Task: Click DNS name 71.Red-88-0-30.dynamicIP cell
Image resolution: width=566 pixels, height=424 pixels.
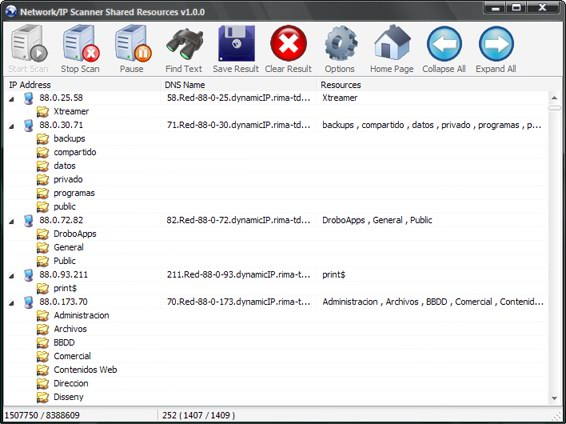Action: pos(239,125)
